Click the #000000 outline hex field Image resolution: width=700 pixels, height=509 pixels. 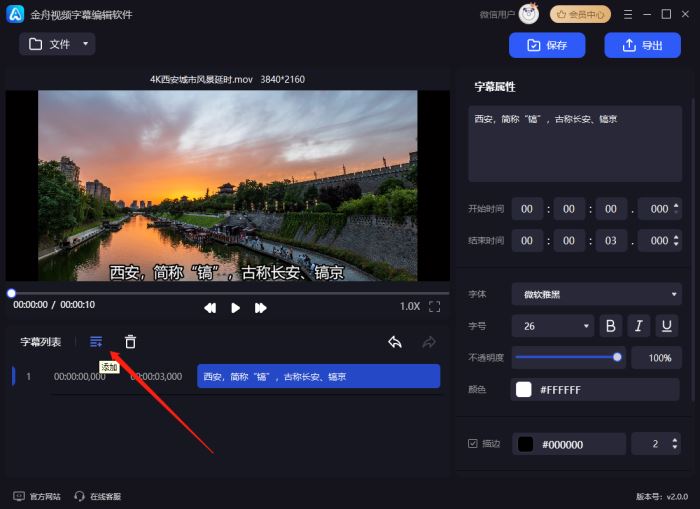569,444
